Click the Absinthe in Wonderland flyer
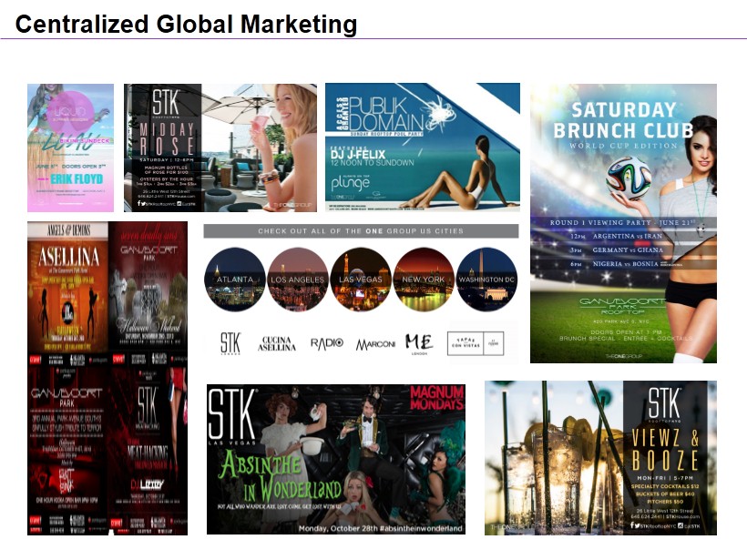Viewport: 747px width, 560px height. coord(336,459)
